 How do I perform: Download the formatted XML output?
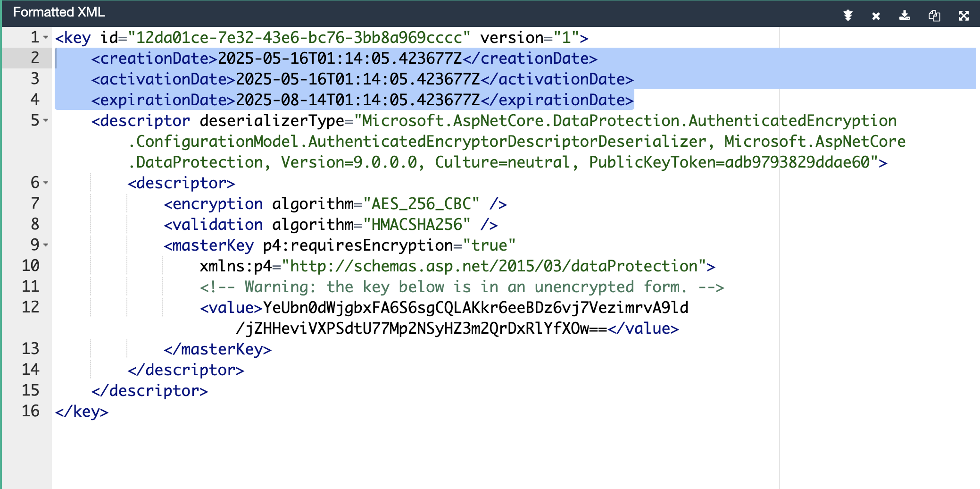click(x=905, y=16)
